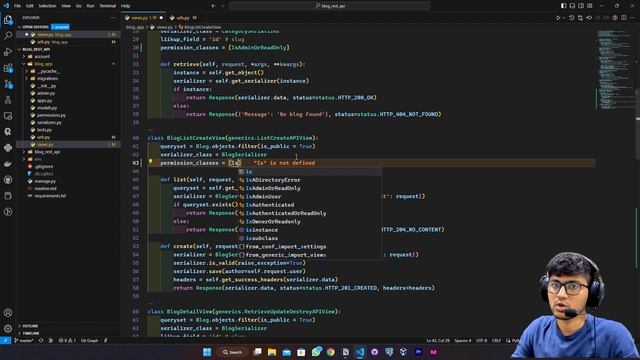Open the Manage gear in activity bar
This screenshot has height=360, width=640.
[8, 328]
